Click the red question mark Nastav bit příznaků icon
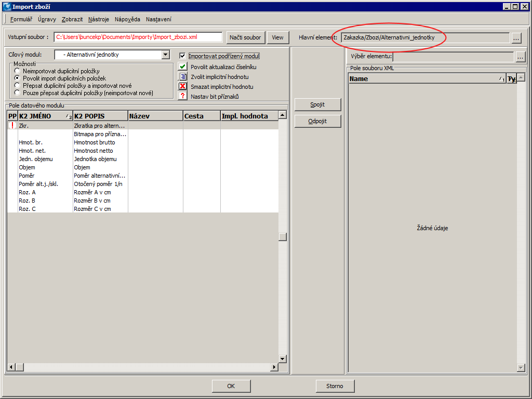Viewport: 532px width, 399px height. (182, 96)
